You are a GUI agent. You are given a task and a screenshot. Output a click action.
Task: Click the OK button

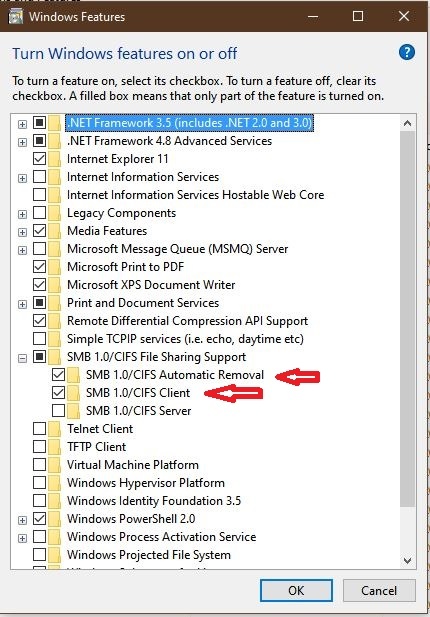tap(296, 590)
